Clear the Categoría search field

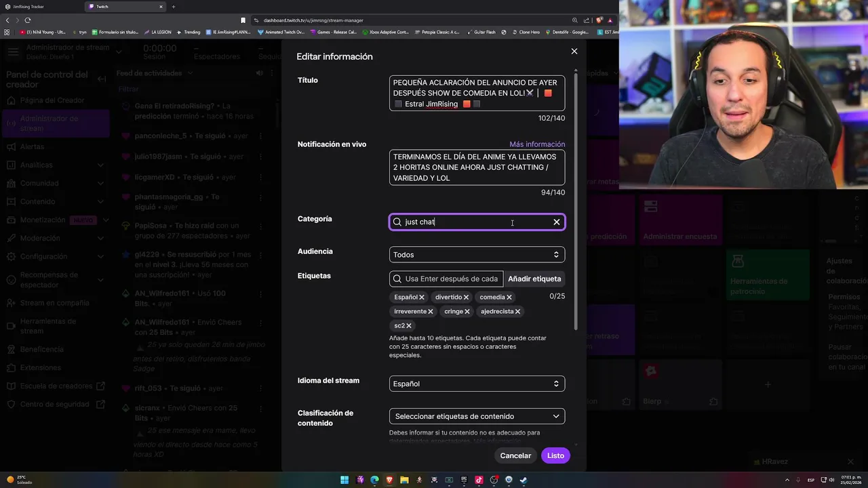[x=557, y=222]
